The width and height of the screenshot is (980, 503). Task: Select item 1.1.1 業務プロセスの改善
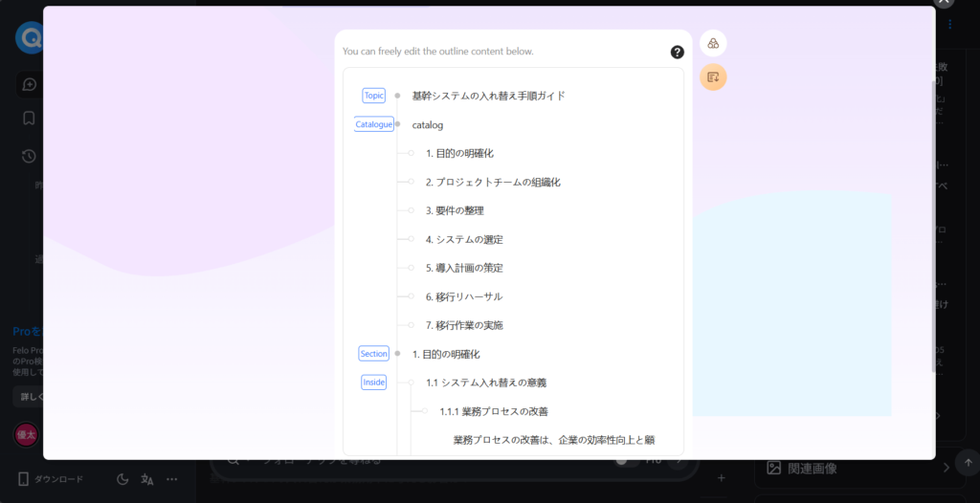(x=494, y=411)
